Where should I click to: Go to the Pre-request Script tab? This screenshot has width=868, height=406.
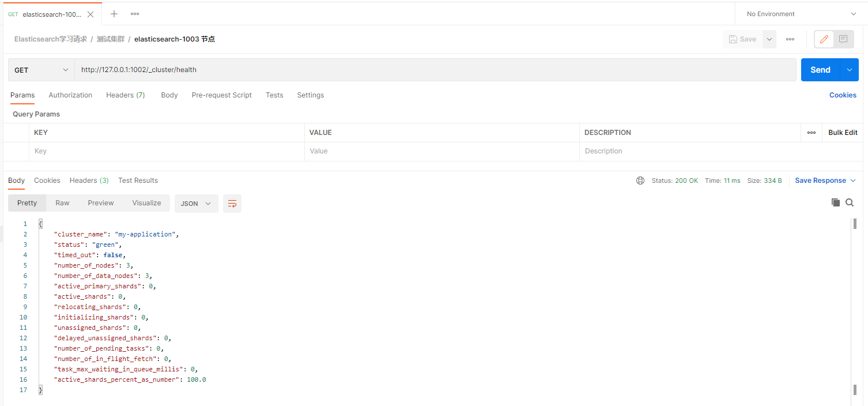pyautogui.click(x=222, y=95)
